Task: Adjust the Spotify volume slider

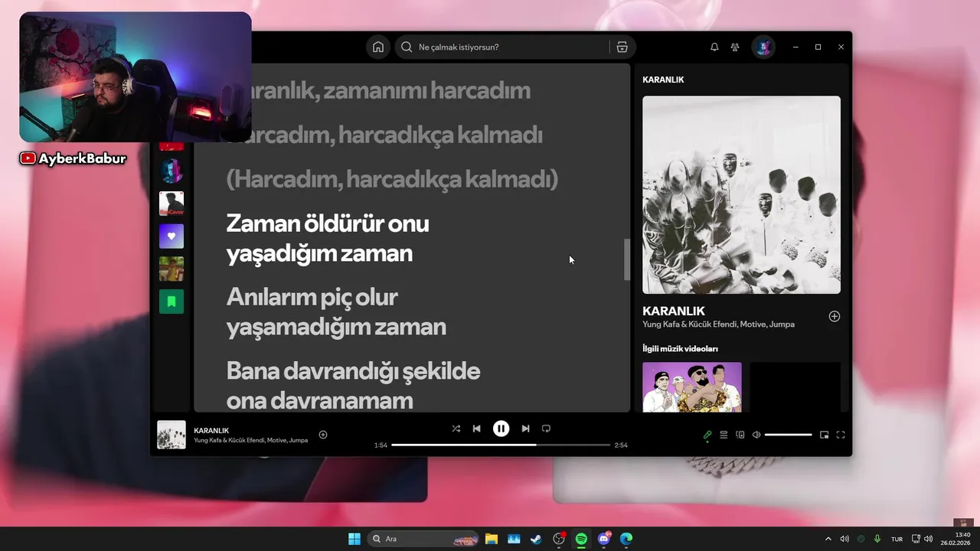Action: click(x=788, y=435)
